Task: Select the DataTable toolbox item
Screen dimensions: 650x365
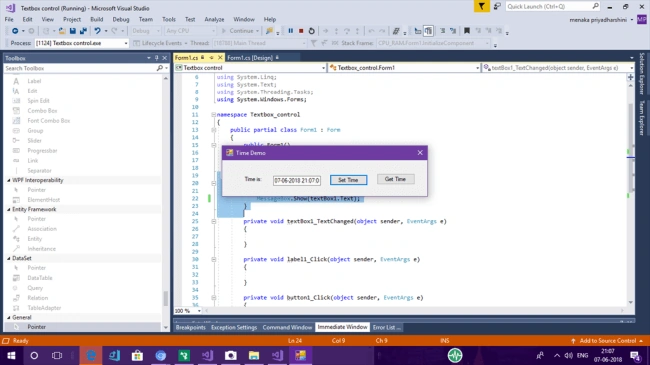Action: 40,278
